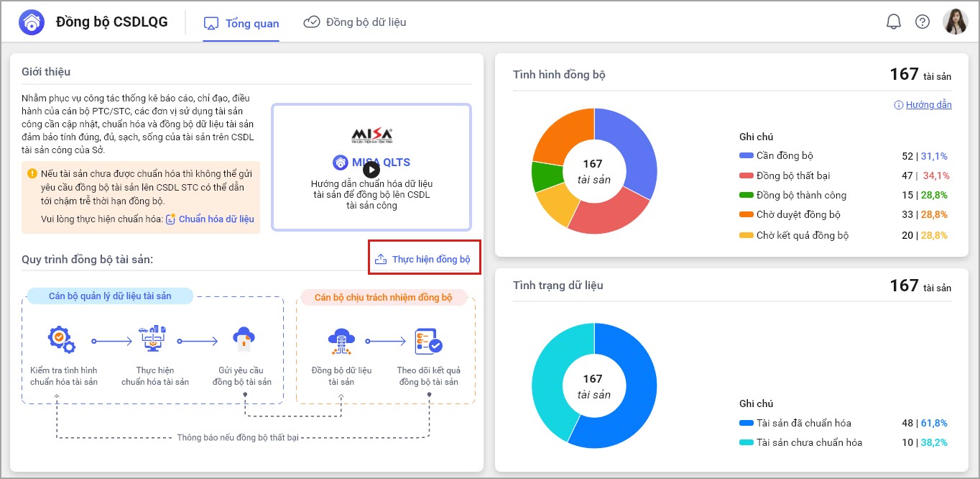Click the Tình hình đồng bộ heading

pyautogui.click(x=559, y=75)
